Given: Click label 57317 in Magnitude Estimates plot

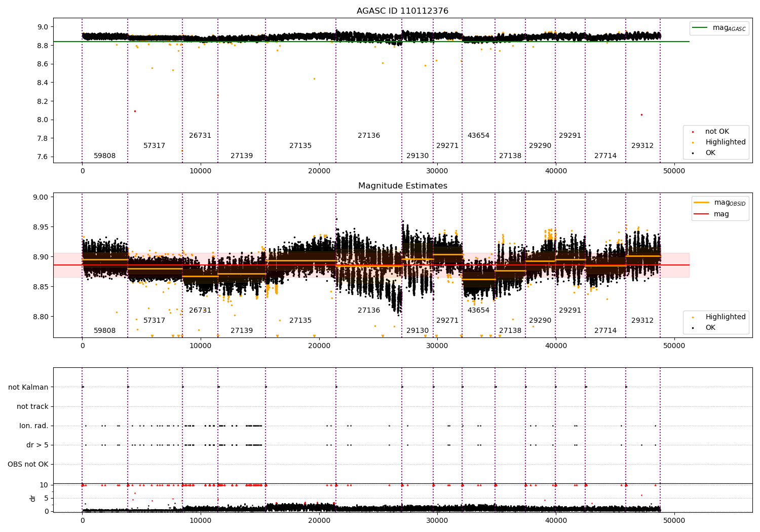Looking at the screenshot, I should point(155,321).
